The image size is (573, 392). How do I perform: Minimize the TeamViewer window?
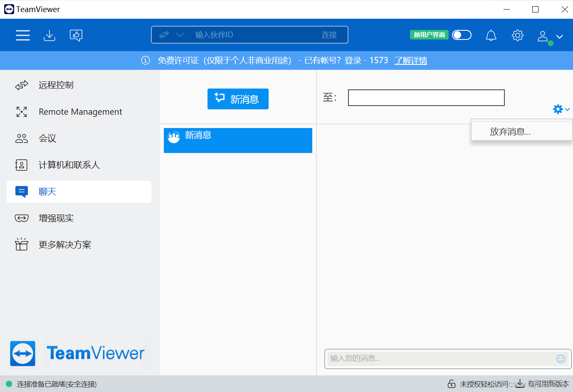[506, 9]
